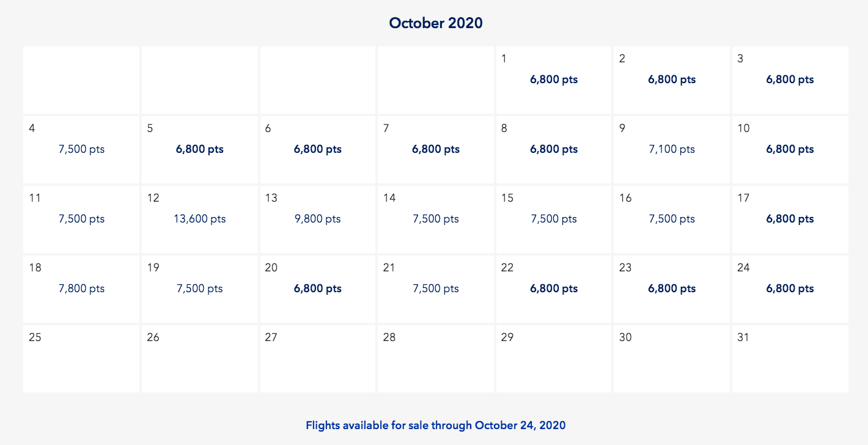The width and height of the screenshot is (868, 445).
Task: Click the 9,800 pts fare on October 13
Action: 317,219
